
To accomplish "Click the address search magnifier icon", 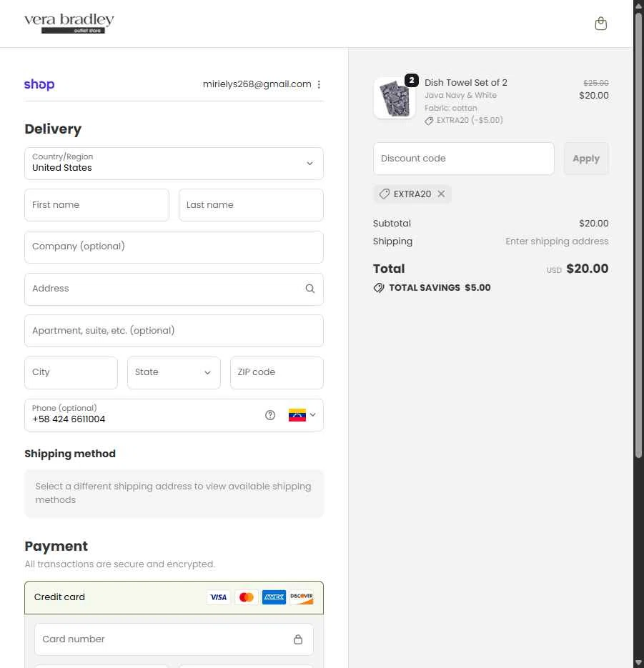I will coord(309,289).
